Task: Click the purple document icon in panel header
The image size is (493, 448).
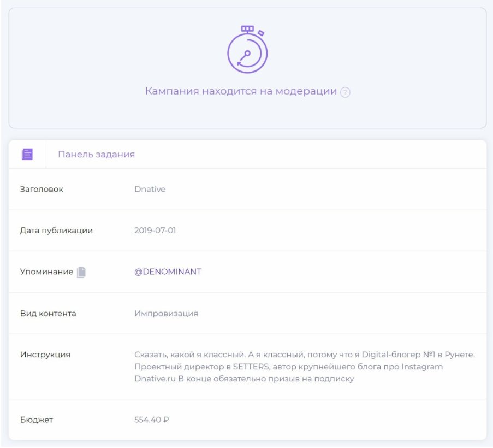Action: coord(27,155)
